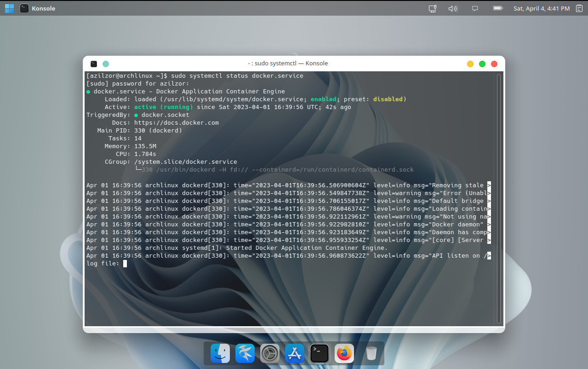
Task: Open Firefox from the dock
Action: [x=343, y=353]
